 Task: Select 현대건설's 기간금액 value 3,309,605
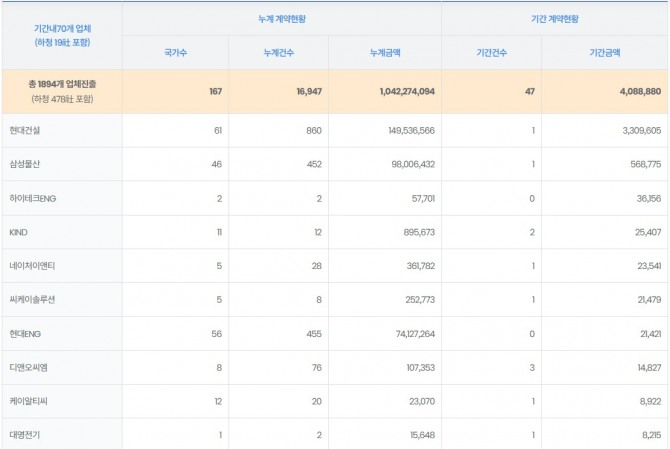[634, 130]
